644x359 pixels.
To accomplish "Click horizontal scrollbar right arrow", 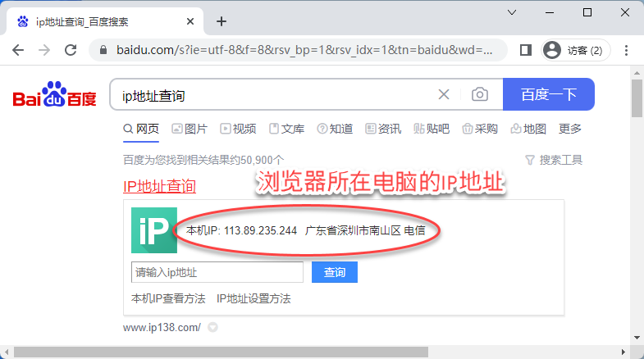I will click(623, 352).
